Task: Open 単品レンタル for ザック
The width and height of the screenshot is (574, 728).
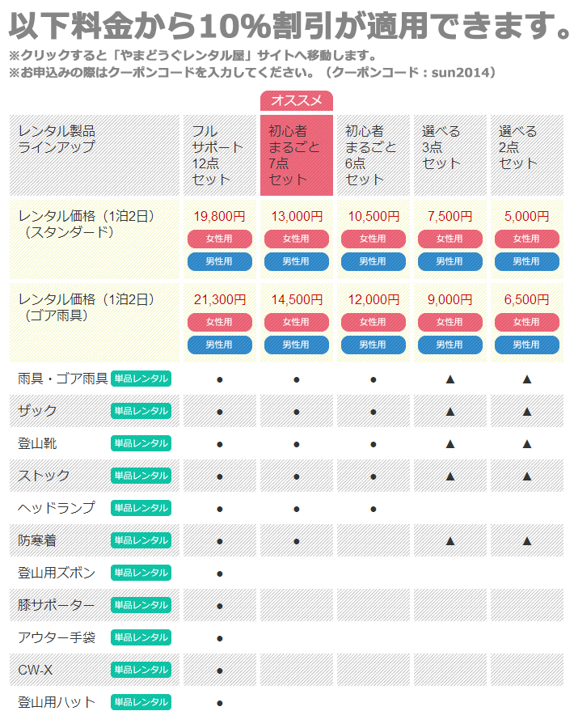Action: click(x=141, y=411)
